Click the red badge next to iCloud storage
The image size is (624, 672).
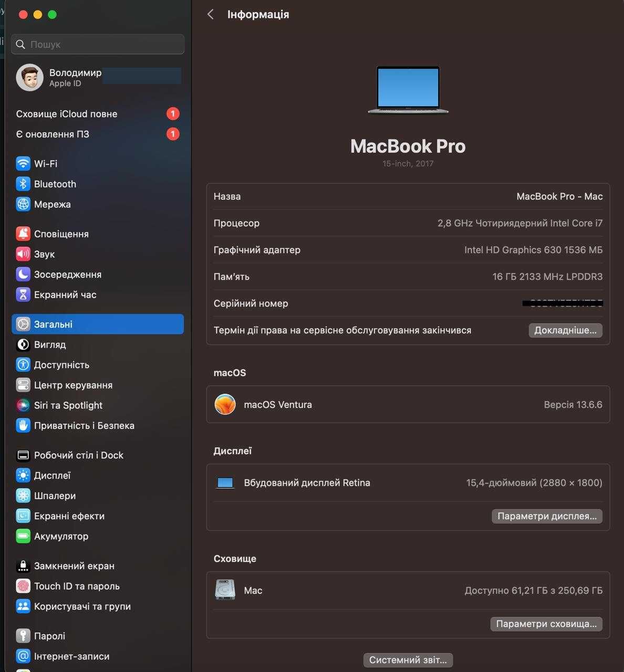point(173,114)
